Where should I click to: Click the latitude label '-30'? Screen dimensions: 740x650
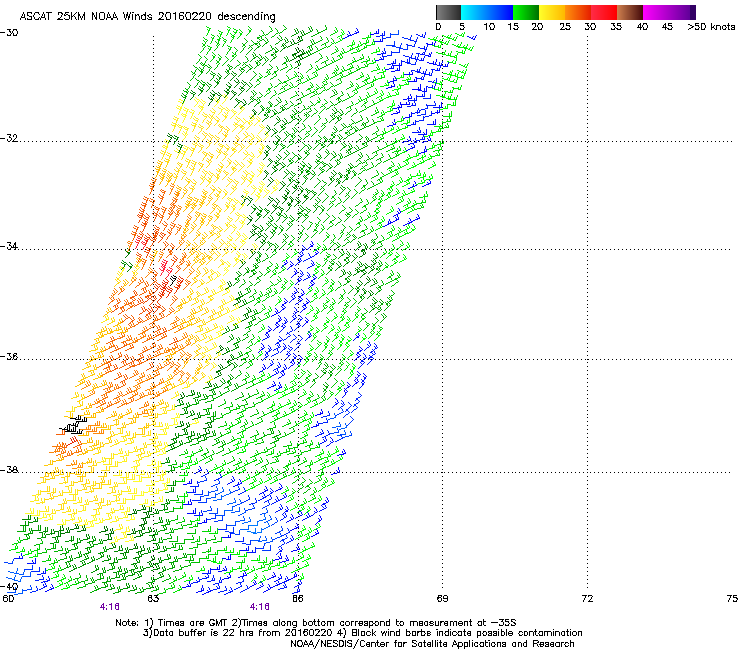tap(9, 33)
